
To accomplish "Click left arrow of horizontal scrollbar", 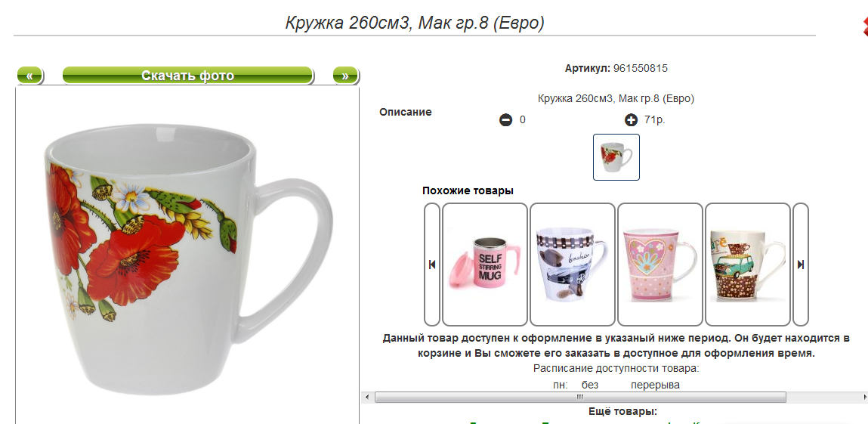I will point(366,397).
